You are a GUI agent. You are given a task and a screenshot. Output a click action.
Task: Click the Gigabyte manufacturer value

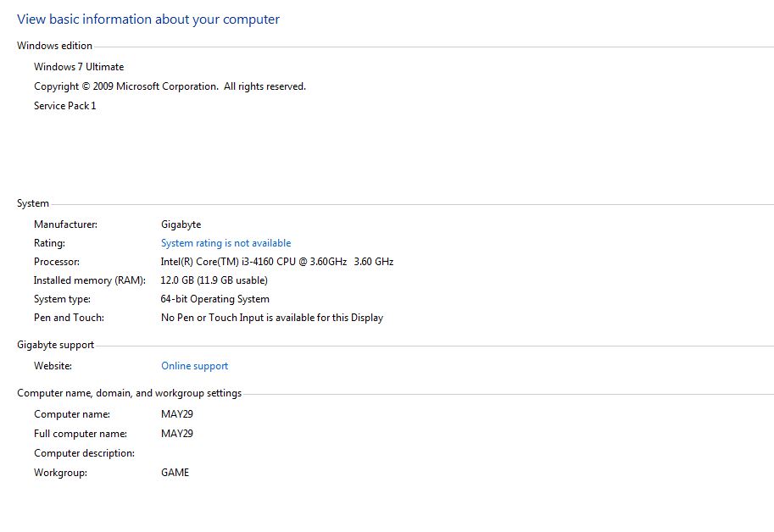pos(181,224)
